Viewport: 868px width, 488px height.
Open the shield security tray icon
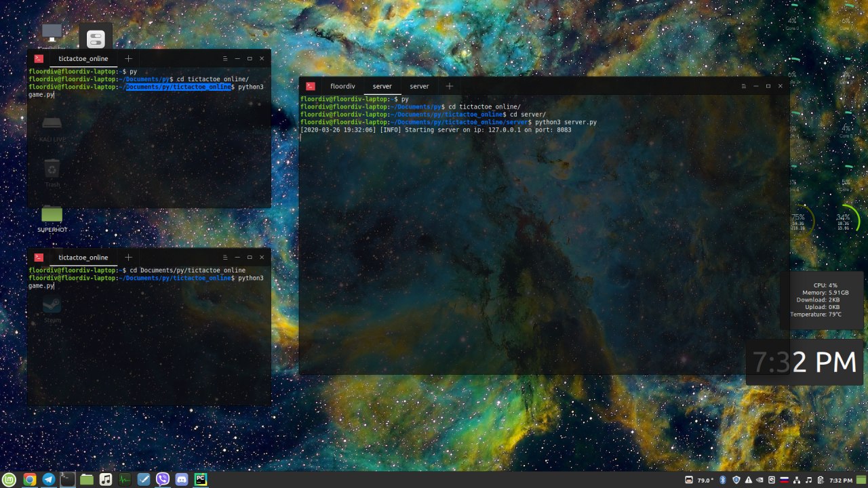click(736, 480)
